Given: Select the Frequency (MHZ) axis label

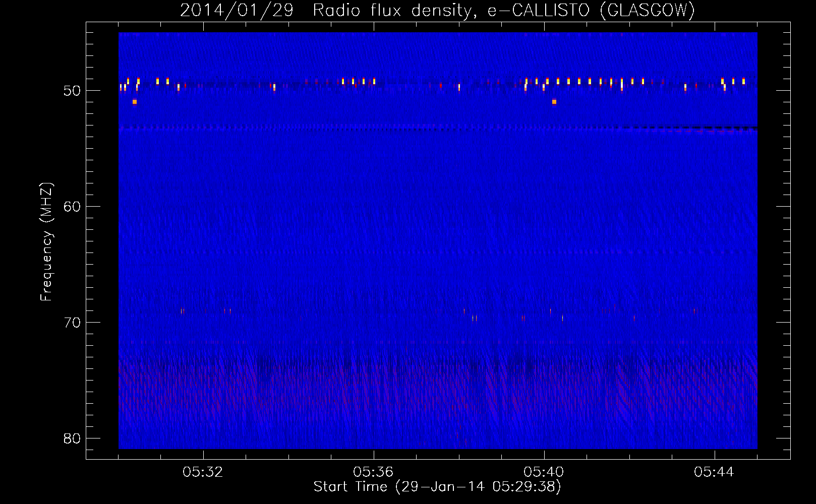Looking at the screenshot, I should tap(46, 242).
